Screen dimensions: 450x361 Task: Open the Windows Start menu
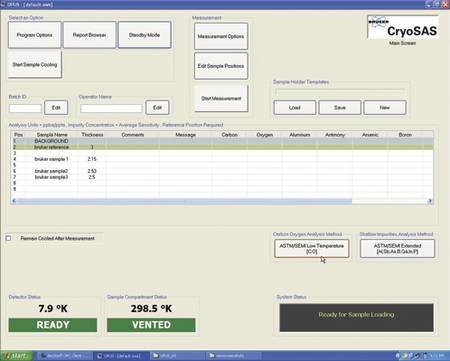point(16,356)
